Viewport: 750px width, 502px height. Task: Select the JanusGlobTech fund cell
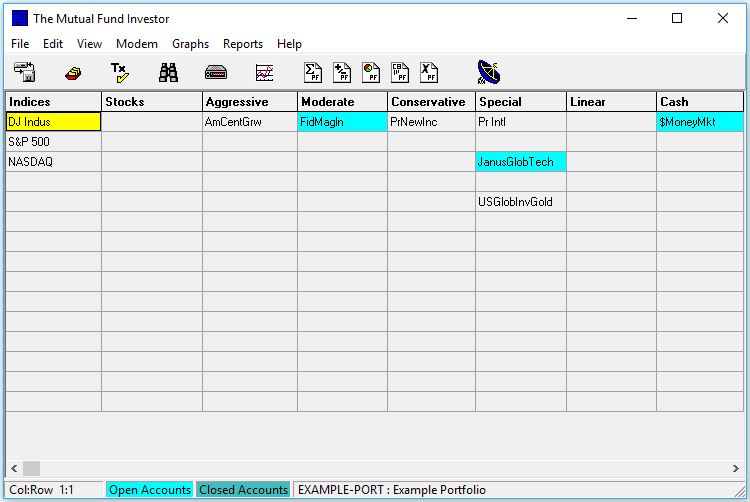521,162
